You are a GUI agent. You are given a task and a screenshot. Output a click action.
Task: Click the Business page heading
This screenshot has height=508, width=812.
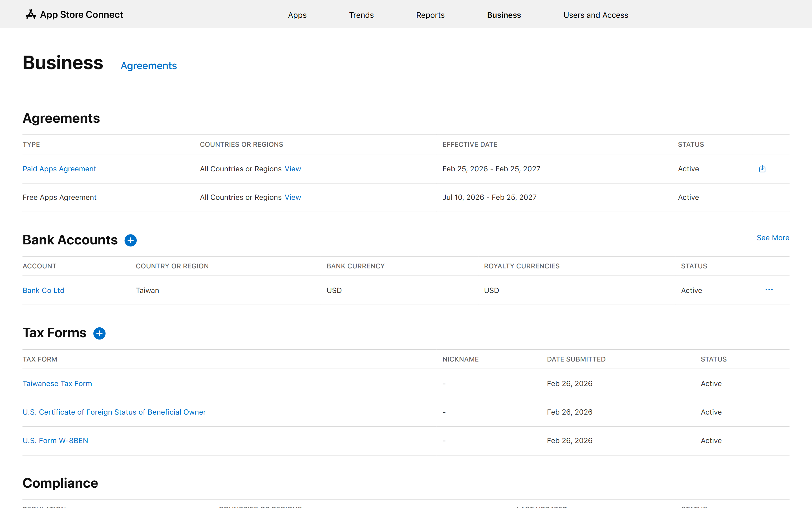(63, 63)
